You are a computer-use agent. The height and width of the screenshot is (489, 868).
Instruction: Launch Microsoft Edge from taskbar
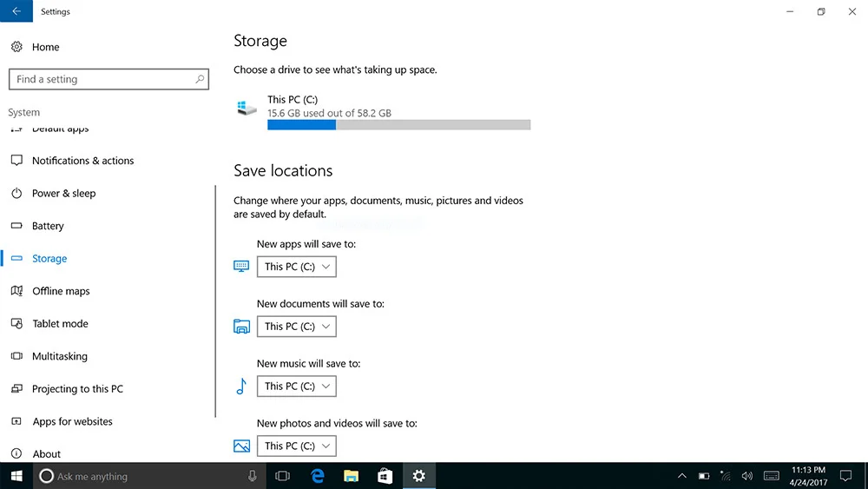(317, 476)
